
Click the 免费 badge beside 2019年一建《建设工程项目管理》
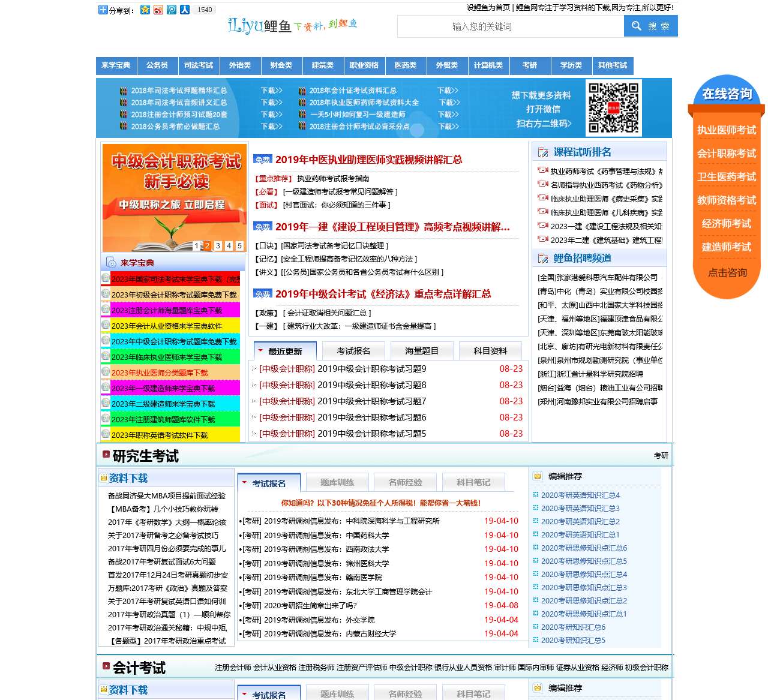click(x=263, y=227)
